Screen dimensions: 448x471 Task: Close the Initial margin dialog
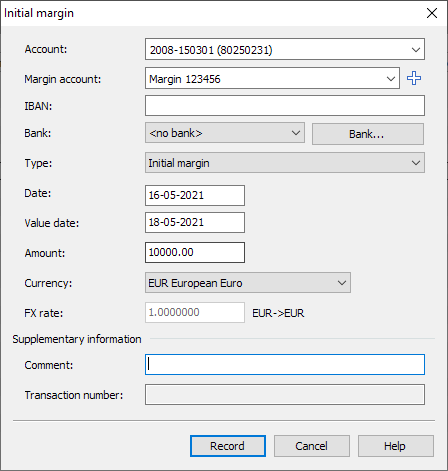(x=432, y=13)
